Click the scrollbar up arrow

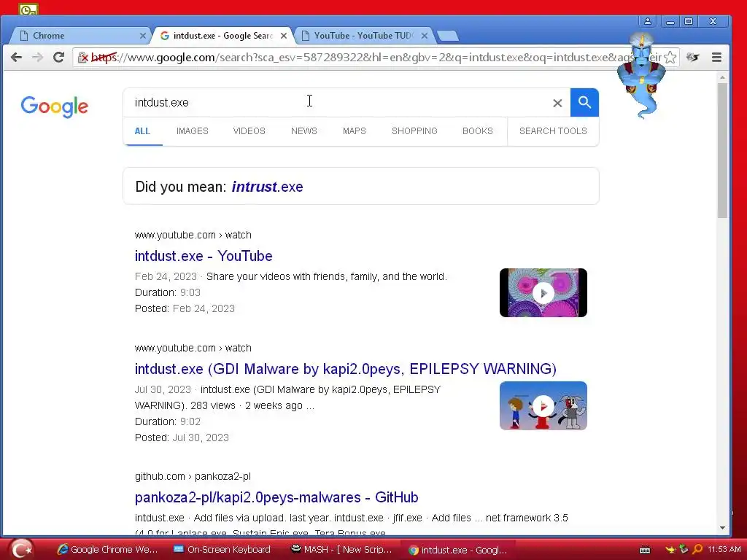[723, 77]
